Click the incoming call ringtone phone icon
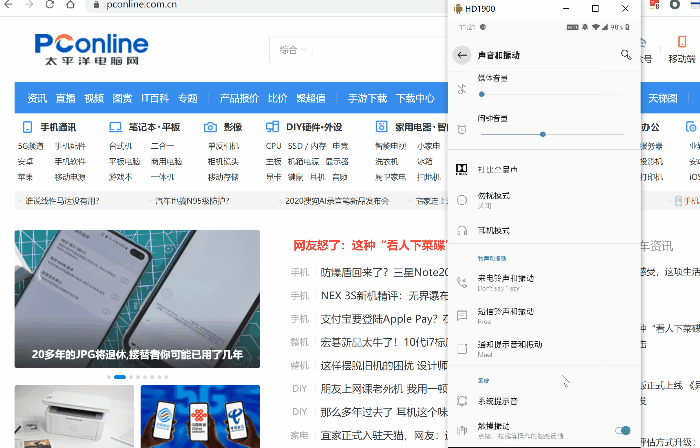The height and width of the screenshot is (448, 700). [462, 282]
